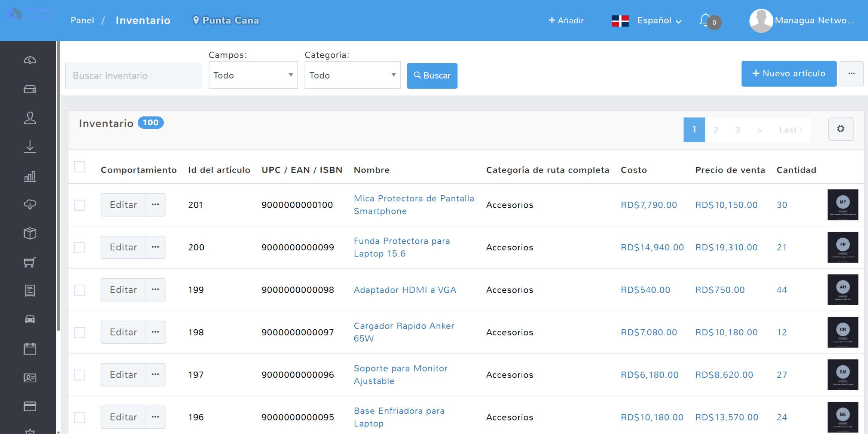This screenshot has height=434, width=868.
Task: Open the cloud download icon in sidebar
Action: 30,204
